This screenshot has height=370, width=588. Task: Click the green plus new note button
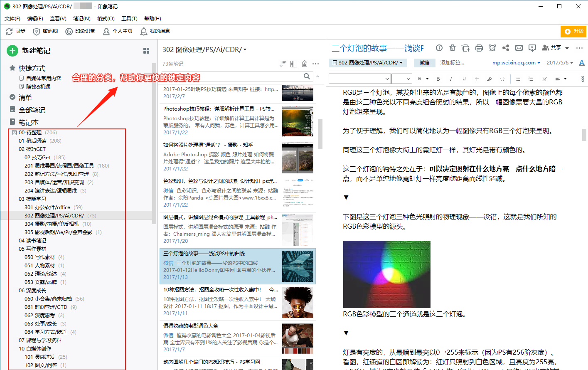(x=12, y=51)
